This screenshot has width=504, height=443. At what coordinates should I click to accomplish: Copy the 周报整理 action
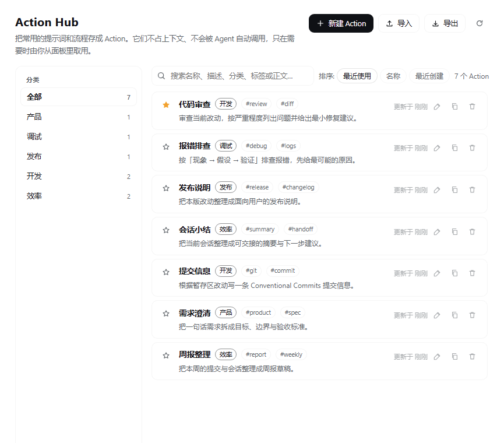454,357
